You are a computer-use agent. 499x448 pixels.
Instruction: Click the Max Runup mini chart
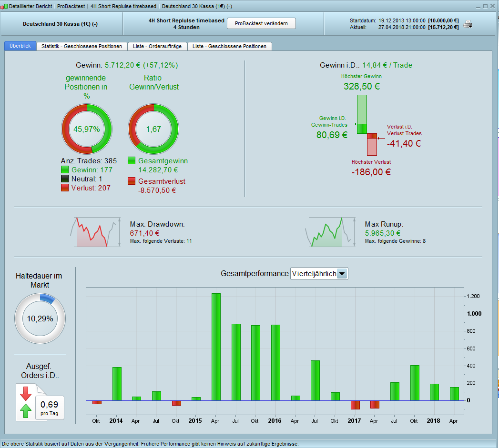point(330,232)
